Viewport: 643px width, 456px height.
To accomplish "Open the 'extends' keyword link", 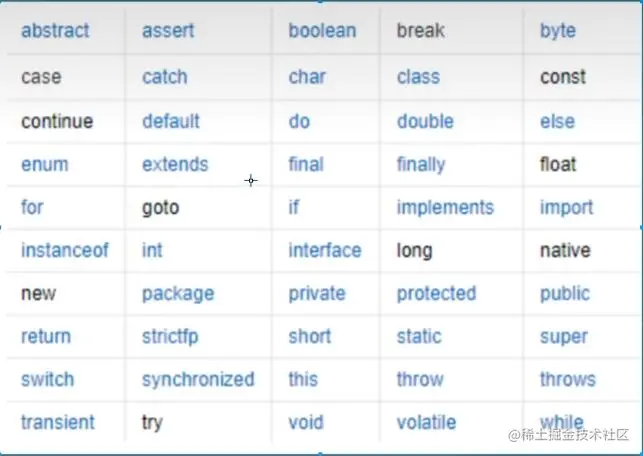I will tap(175, 164).
